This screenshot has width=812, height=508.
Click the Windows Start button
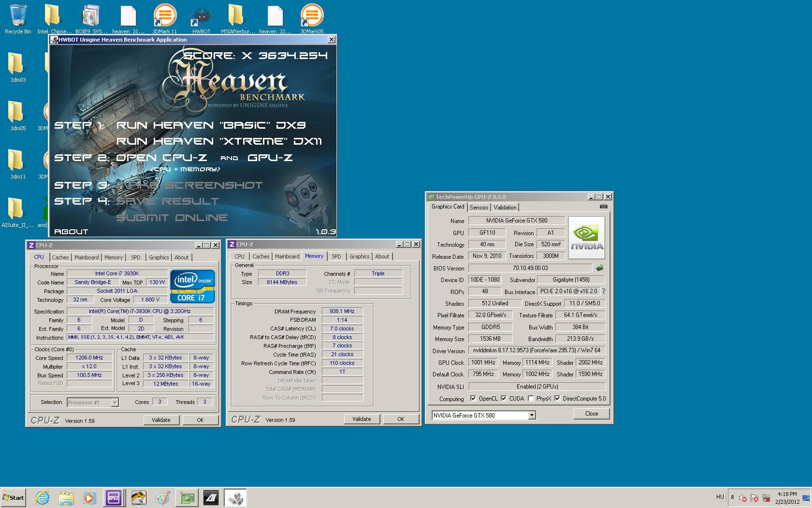click(13, 497)
